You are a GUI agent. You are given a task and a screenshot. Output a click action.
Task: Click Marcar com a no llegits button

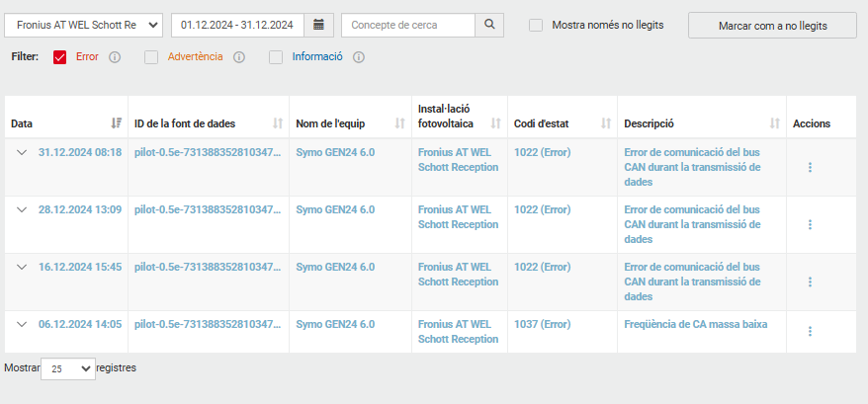[771, 25]
